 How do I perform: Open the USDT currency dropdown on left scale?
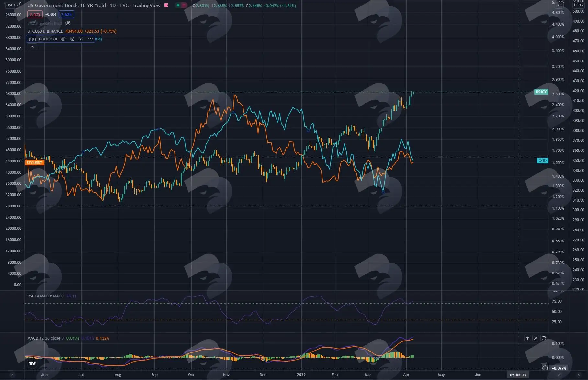(12, 5)
